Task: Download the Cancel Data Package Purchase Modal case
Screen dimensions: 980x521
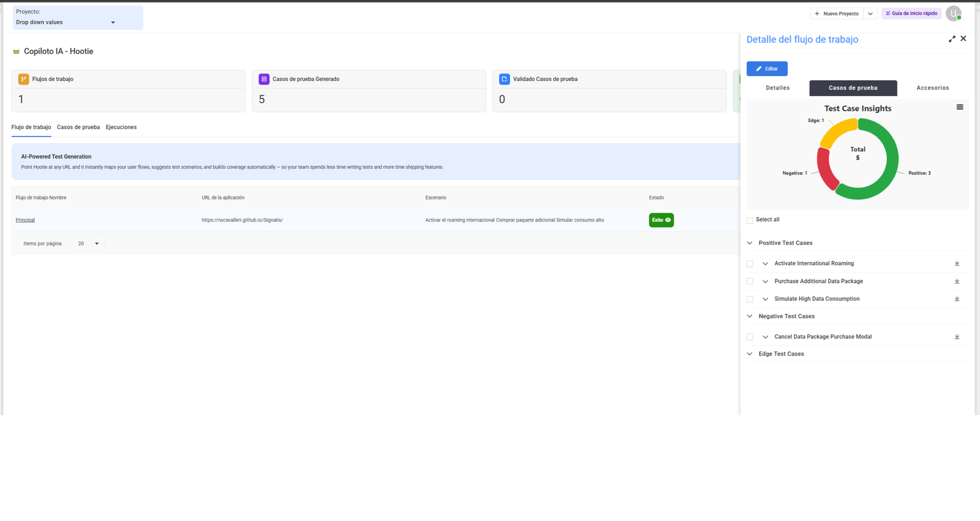Action: click(957, 337)
